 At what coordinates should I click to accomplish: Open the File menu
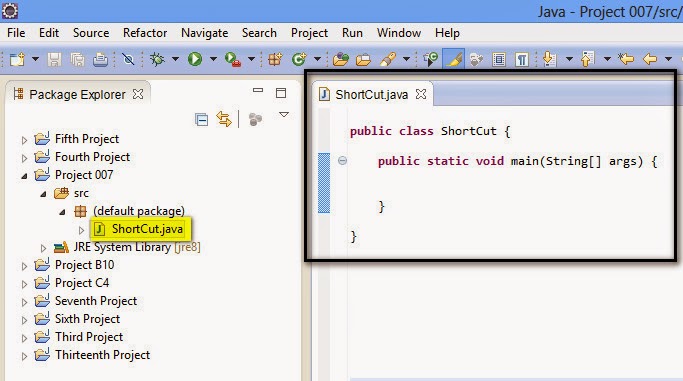click(16, 33)
